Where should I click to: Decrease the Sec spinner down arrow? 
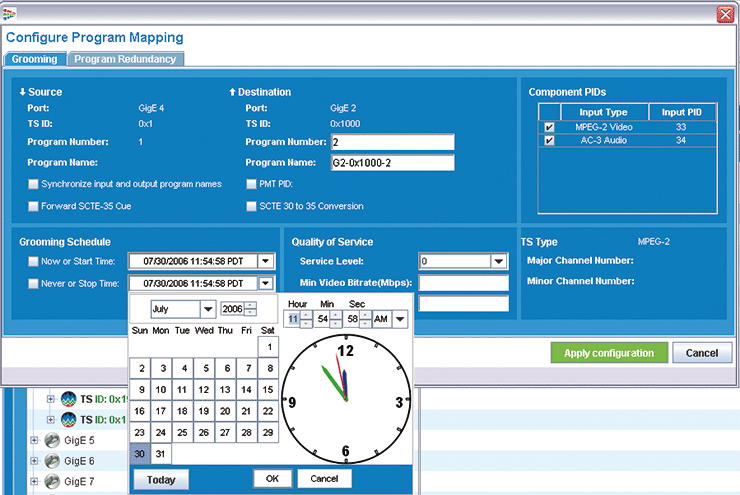coord(365,323)
